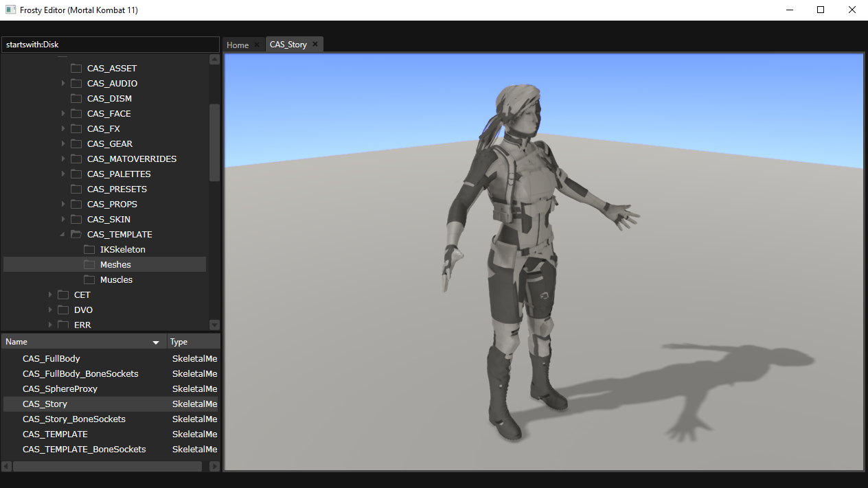Click the CAS_DISM folder icon

tap(76, 99)
